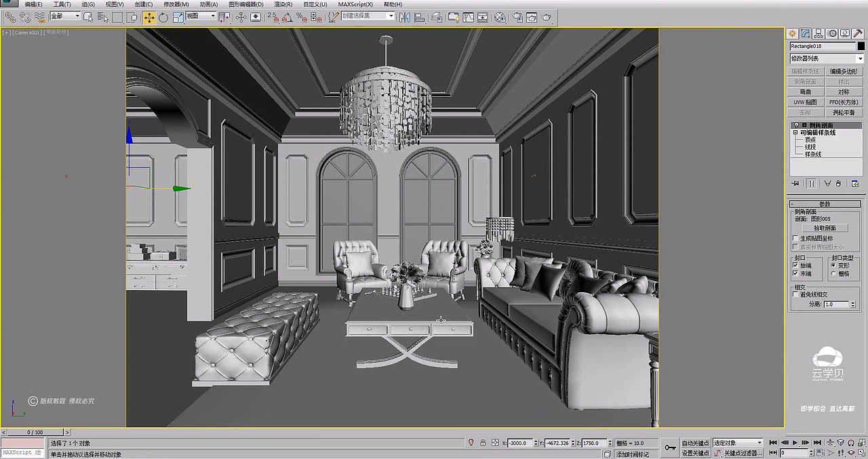Open the 视图 reference coordinate dropdown

coord(200,16)
